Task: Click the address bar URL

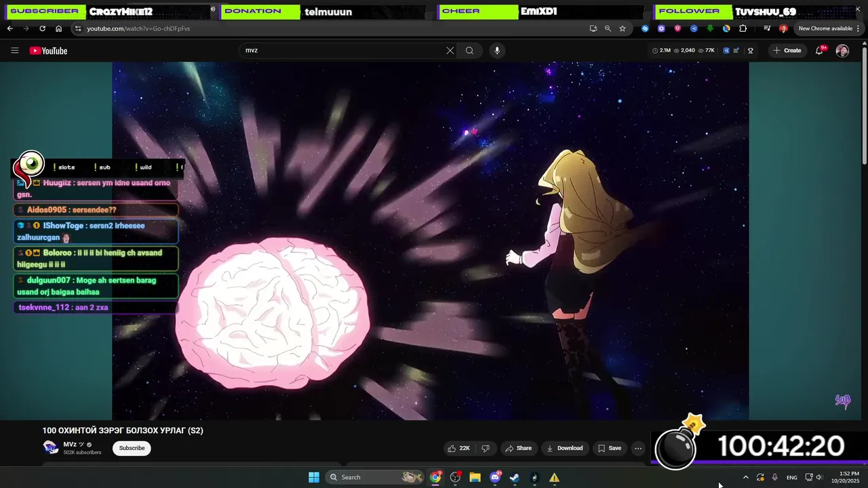Action: 138,28
